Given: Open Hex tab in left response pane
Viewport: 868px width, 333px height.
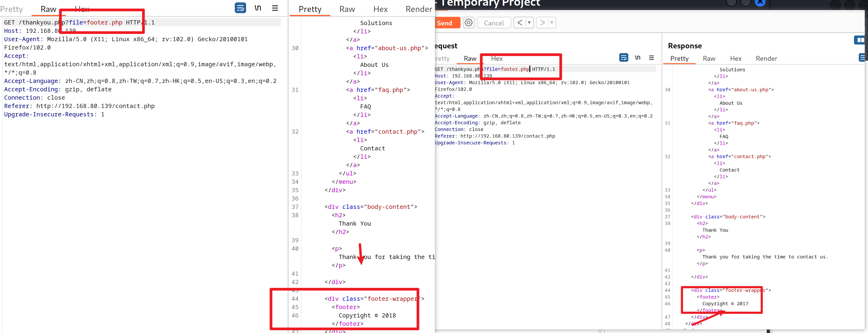Looking at the screenshot, I should click(x=380, y=9).
